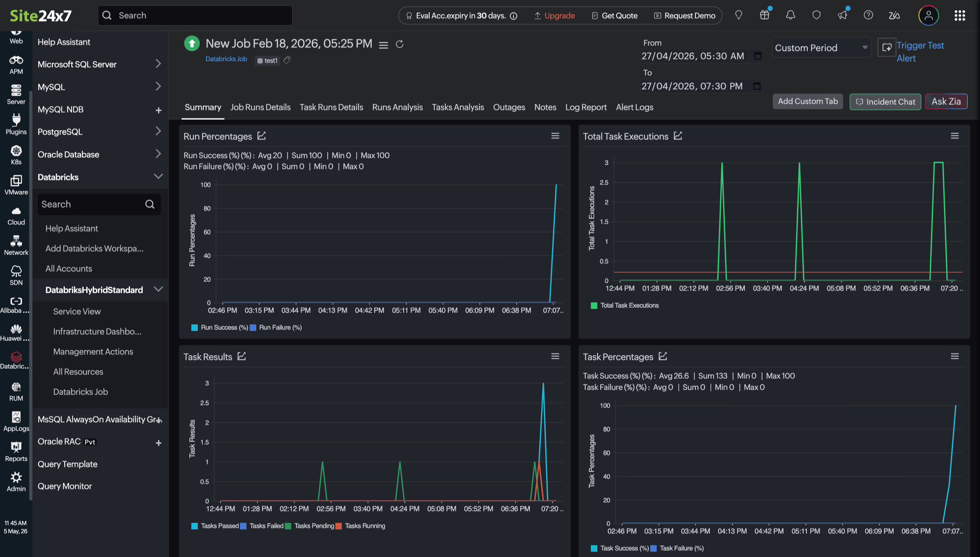Image resolution: width=980 pixels, height=557 pixels.
Task: Open the Zia assistant icon in header
Action: pyautogui.click(x=894, y=15)
